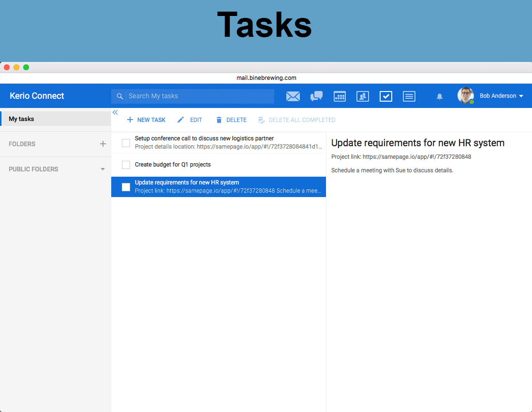532x412 pixels.
Task: Add a folder with plus icon
Action: [x=103, y=144]
